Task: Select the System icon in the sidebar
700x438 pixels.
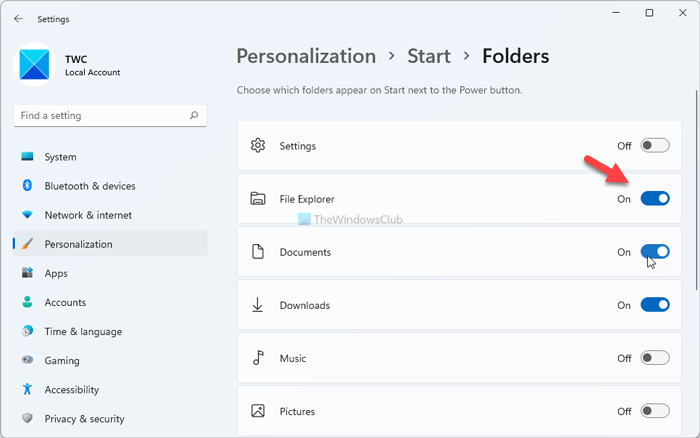Action: (27, 157)
